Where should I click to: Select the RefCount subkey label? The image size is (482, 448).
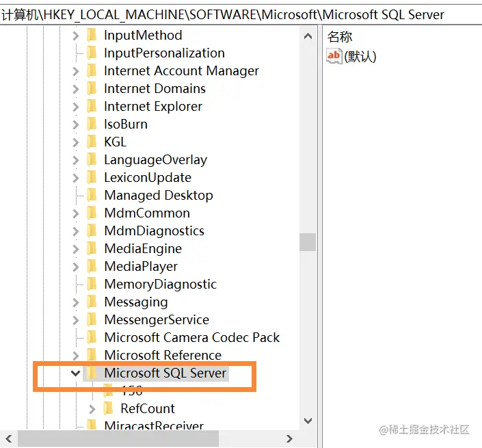(x=148, y=409)
